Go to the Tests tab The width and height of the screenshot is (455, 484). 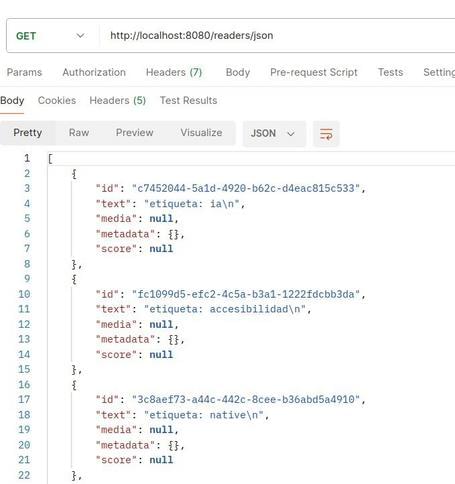coord(390,72)
